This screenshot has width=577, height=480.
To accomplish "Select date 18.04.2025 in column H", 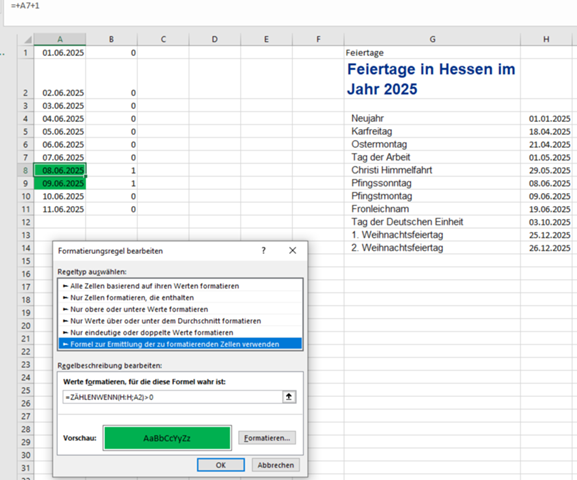I will pyautogui.click(x=546, y=131).
